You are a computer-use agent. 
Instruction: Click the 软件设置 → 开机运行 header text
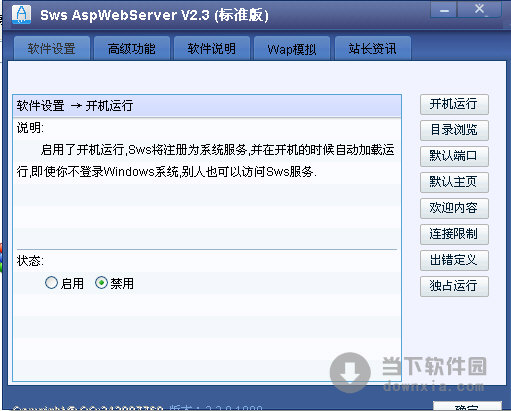(x=75, y=106)
